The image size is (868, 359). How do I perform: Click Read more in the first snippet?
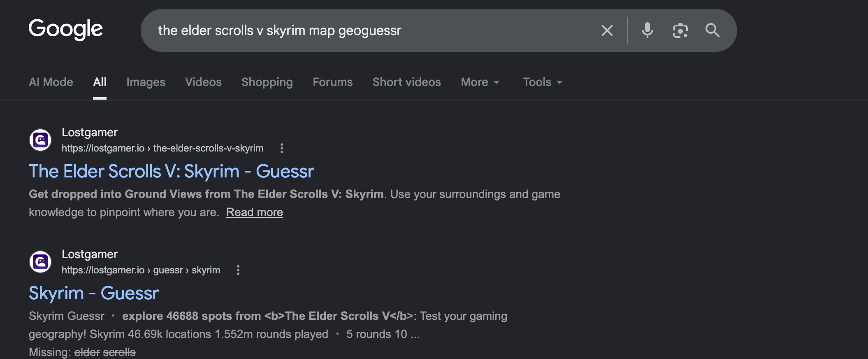click(x=255, y=212)
